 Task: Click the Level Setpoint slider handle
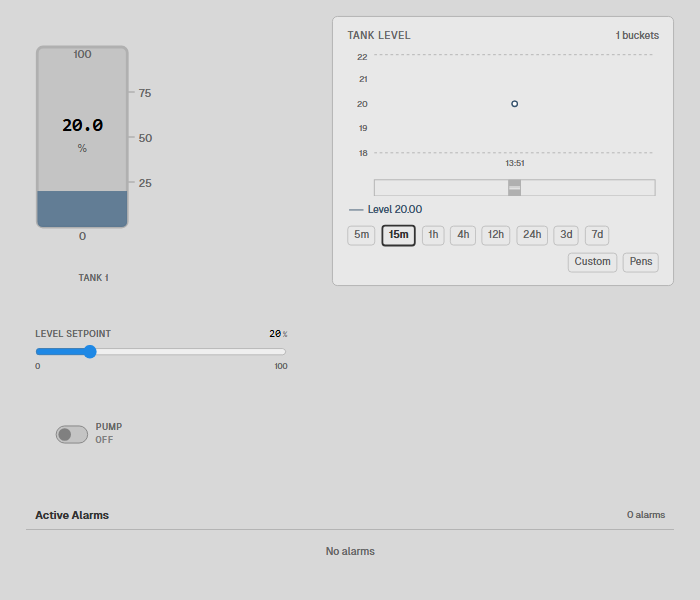tap(90, 352)
